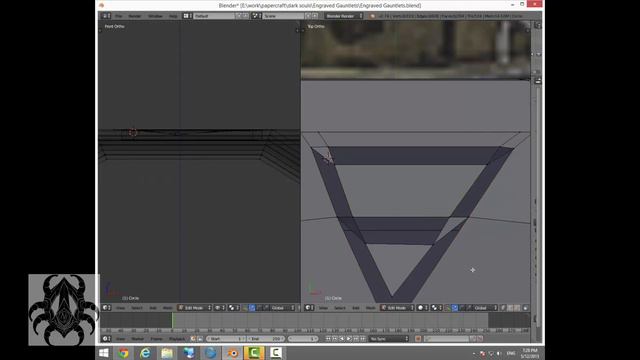Jump to the last frame in the timeline

(362, 339)
